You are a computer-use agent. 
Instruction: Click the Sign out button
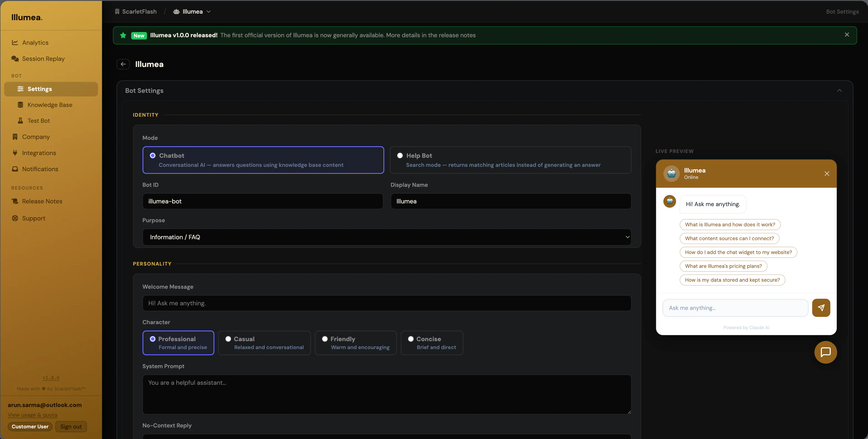click(71, 427)
